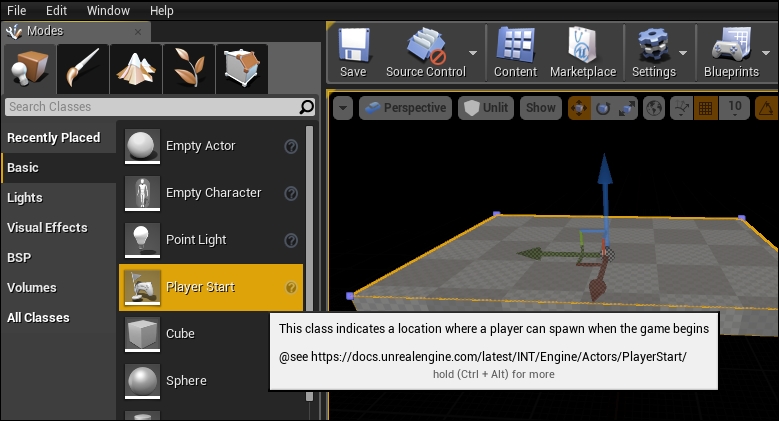Click the search magnifier icon
This screenshot has width=779, height=421.
307,107
